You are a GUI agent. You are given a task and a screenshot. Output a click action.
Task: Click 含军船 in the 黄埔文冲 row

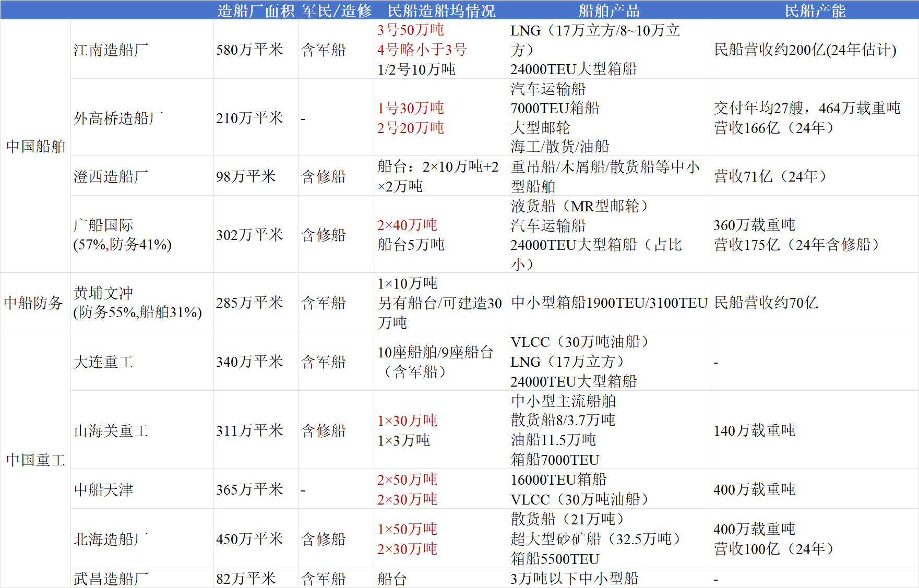(324, 303)
